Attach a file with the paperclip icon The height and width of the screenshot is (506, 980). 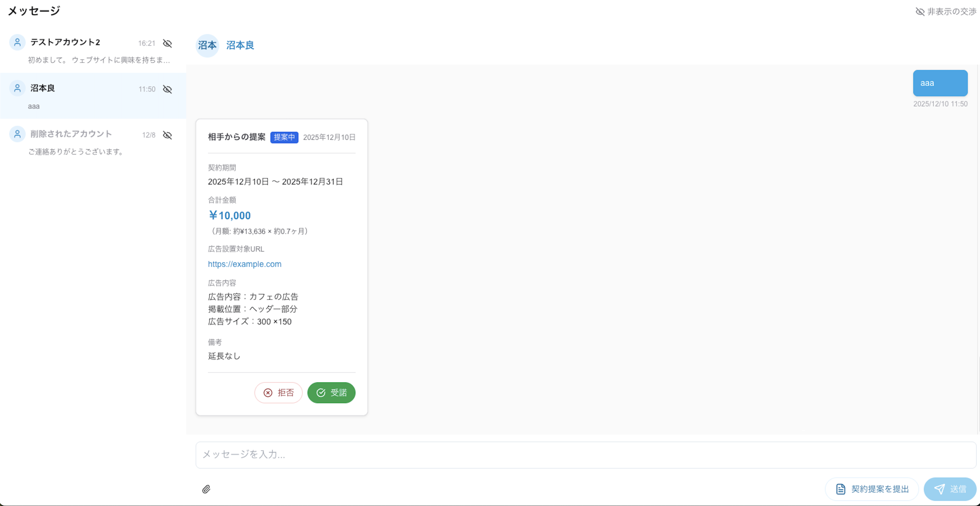click(x=206, y=489)
